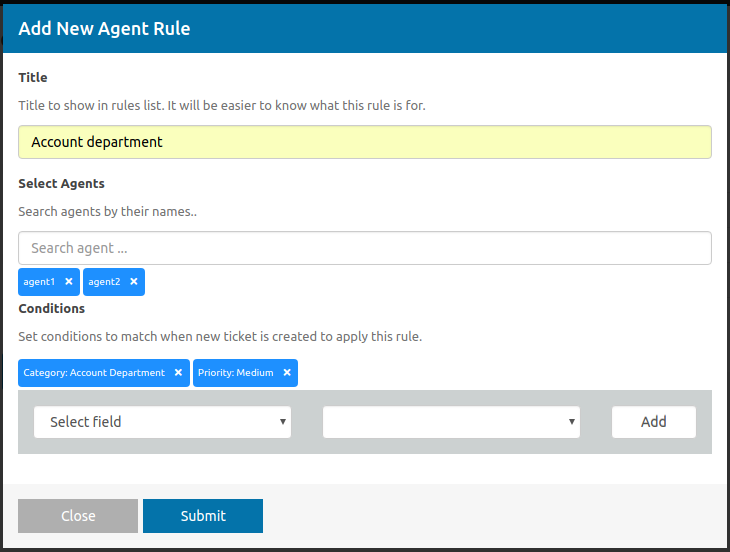Click the Priority: Medium tag text
The image size is (730, 552).
[x=235, y=373]
